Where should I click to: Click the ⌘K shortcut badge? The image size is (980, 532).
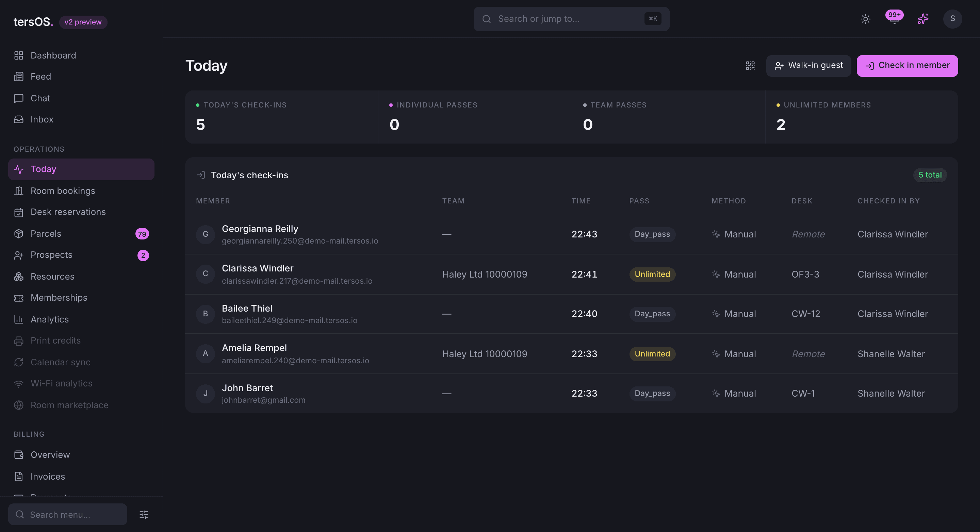click(x=653, y=19)
